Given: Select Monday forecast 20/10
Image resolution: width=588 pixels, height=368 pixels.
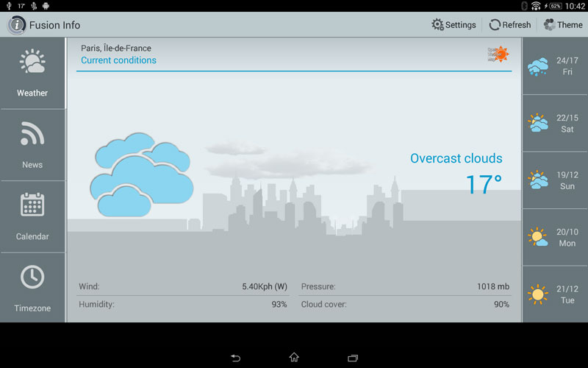Looking at the screenshot, I should point(555,237).
